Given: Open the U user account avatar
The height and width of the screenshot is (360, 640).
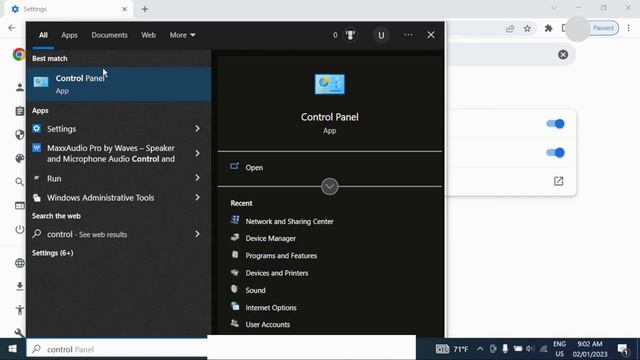Looking at the screenshot, I should 381,36.
